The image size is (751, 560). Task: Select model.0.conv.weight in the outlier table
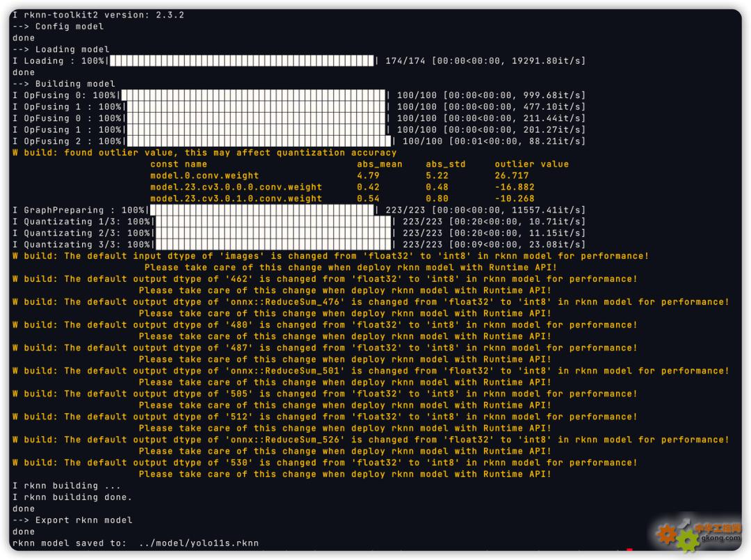click(x=204, y=176)
